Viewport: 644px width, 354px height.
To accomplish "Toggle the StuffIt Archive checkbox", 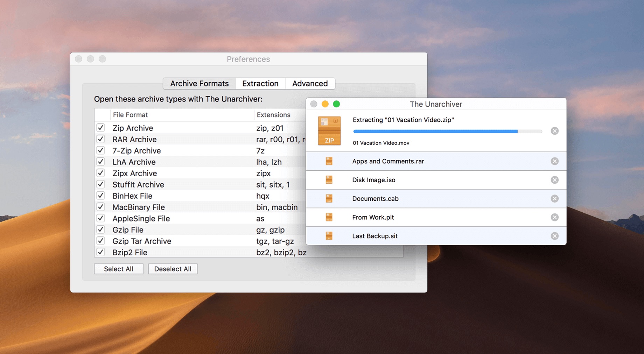I will (x=100, y=184).
